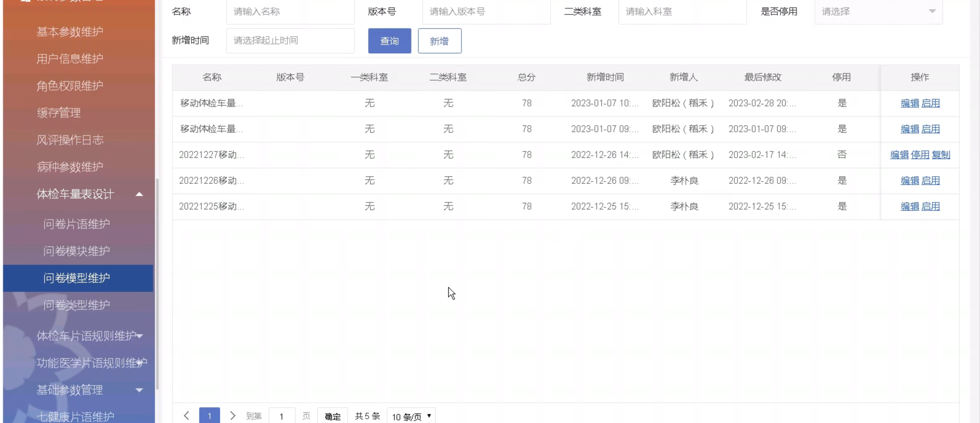The width and height of the screenshot is (980, 423).
Task: Open 问卷类型维护 submenu item
Action: pos(77,305)
